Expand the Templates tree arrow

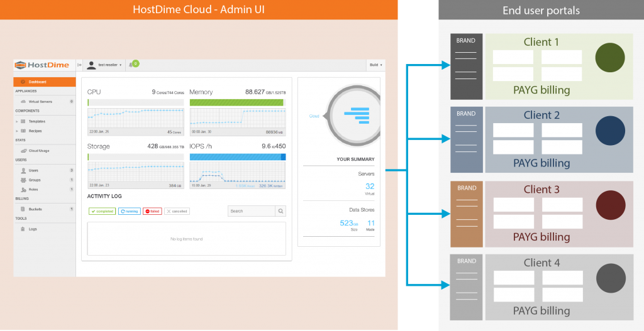[17, 121]
